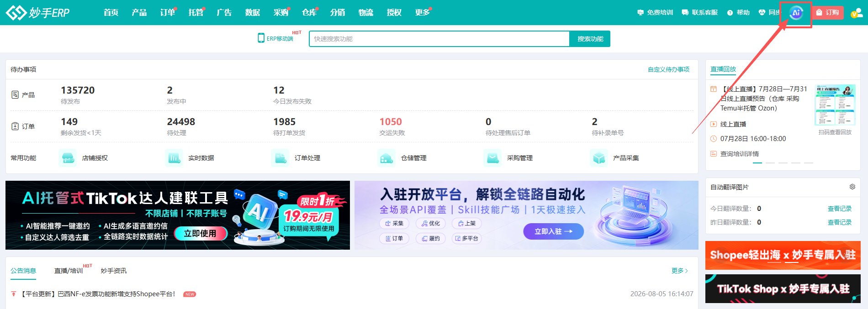Viewport: 868px width, 309px height.
Task: Open 自定义待办事项 customize link
Action: point(668,69)
